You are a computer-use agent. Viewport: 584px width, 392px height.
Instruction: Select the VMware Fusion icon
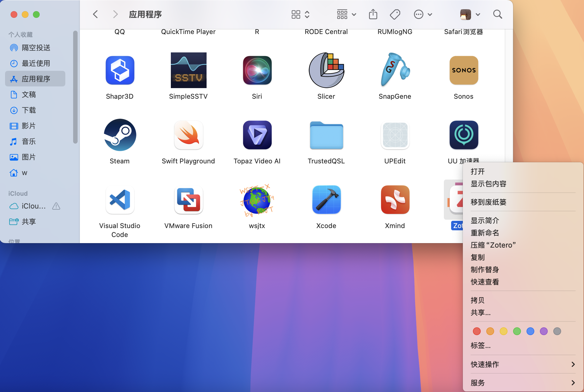pos(188,200)
